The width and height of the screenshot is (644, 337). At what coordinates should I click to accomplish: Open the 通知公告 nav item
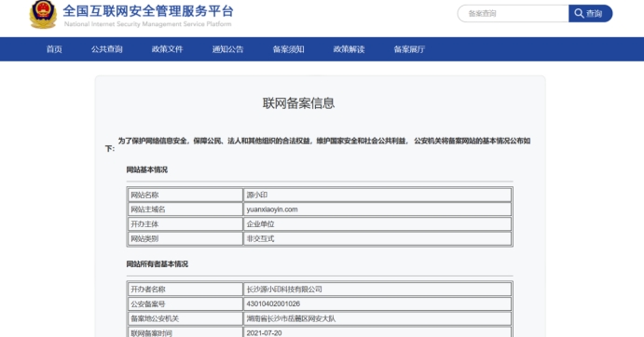[x=228, y=49]
